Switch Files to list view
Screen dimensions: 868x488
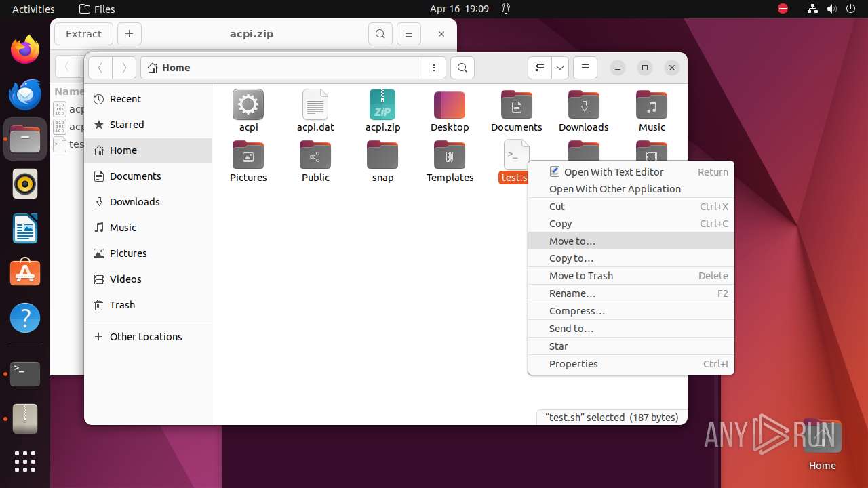coord(540,68)
